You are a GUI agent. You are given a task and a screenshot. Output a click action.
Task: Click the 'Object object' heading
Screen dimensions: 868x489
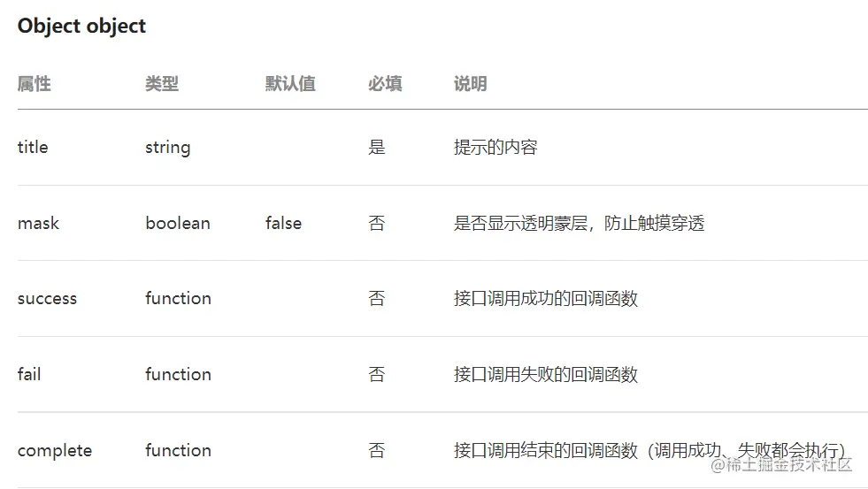pyautogui.click(x=81, y=26)
